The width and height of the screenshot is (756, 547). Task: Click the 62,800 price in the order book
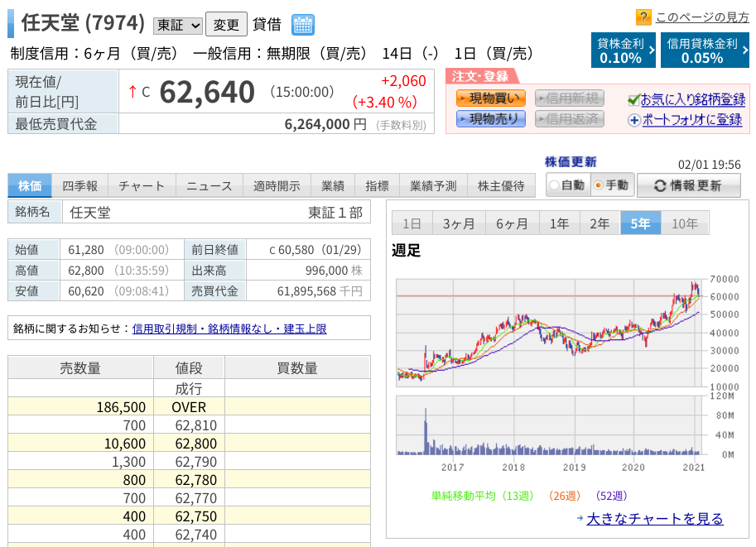[196, 444]
